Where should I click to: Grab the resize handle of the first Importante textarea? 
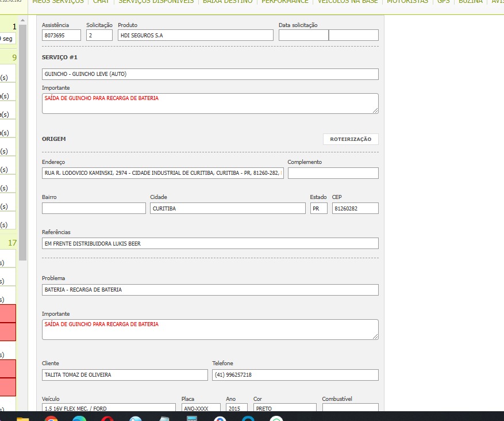(375, 110)
